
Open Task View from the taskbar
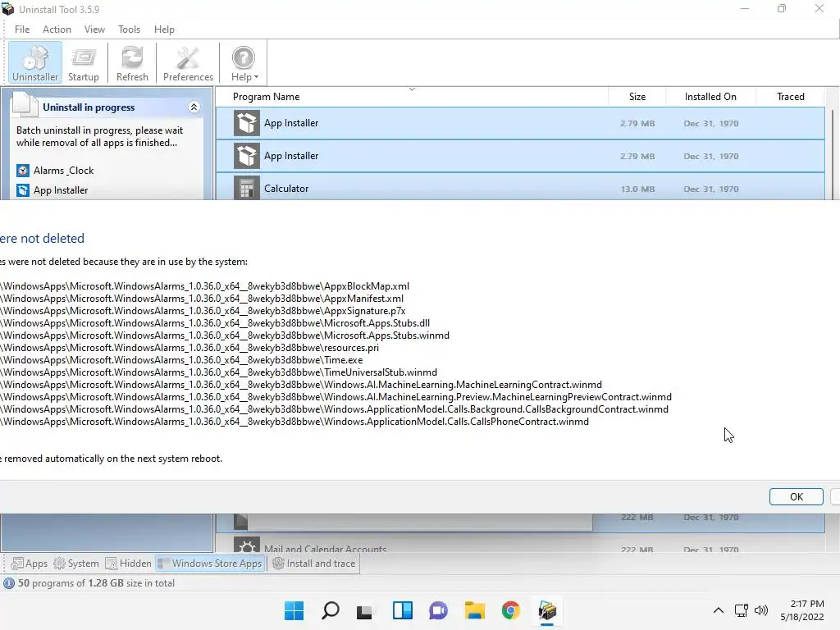(x=366, y=610)
